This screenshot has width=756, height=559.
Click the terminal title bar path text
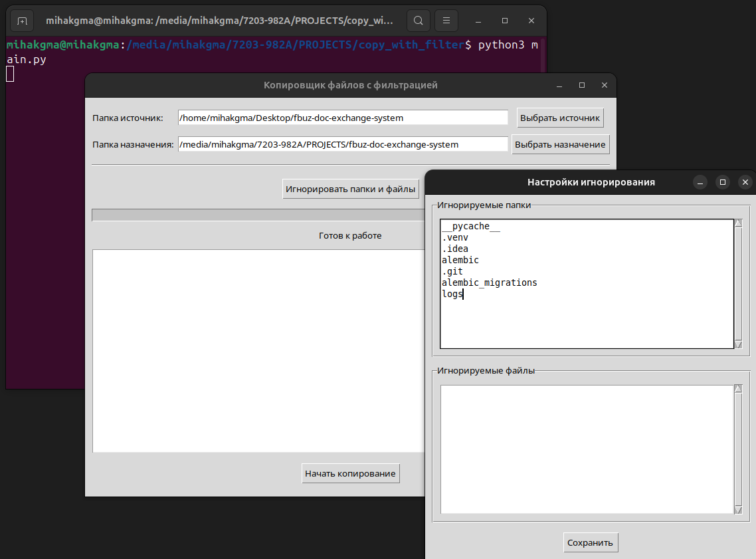pyautogui.click(x=219, y=21)
